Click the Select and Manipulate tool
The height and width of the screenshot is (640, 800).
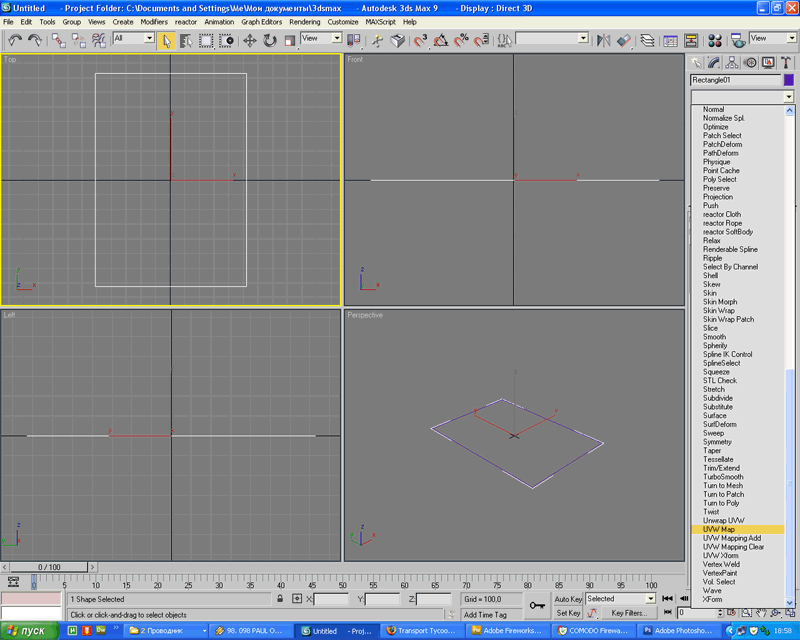point(378,41)
